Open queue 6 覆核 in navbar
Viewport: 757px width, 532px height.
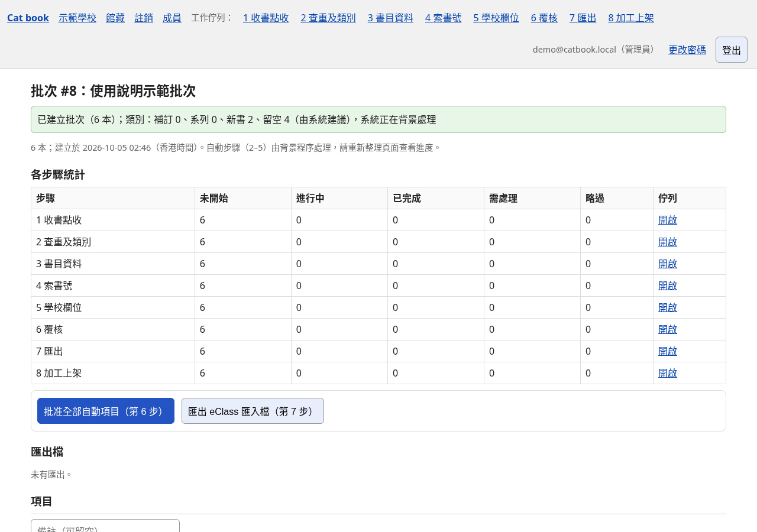544,18
